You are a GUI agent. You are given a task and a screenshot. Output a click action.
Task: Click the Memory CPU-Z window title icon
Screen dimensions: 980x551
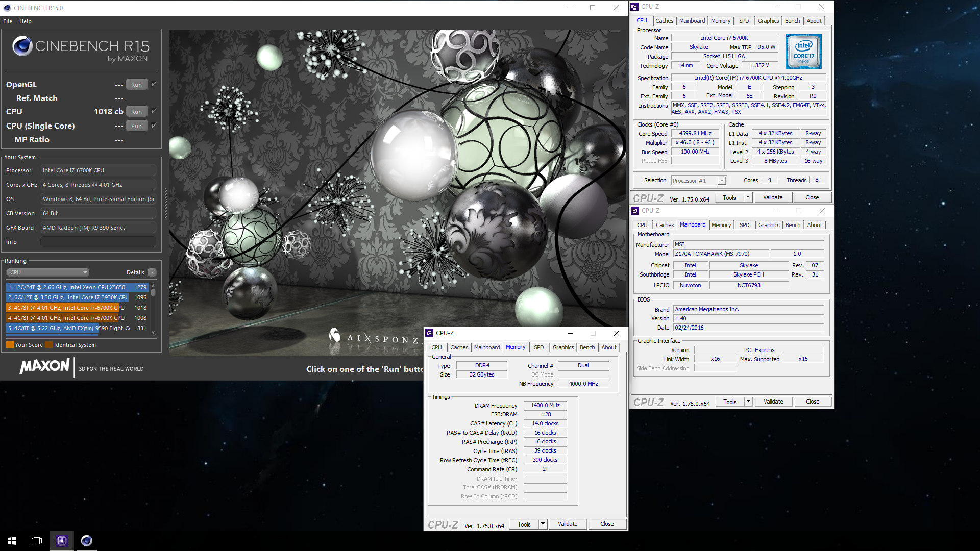click(429, 333)
